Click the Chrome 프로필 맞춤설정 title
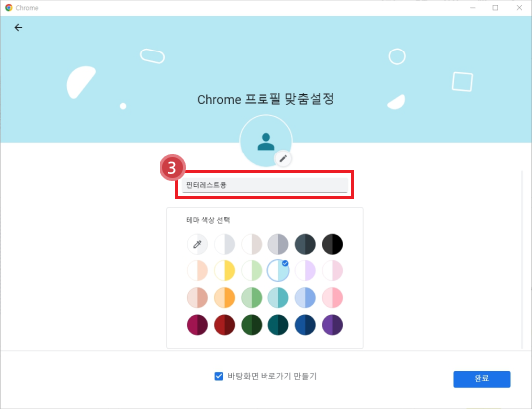 (266, 99)
